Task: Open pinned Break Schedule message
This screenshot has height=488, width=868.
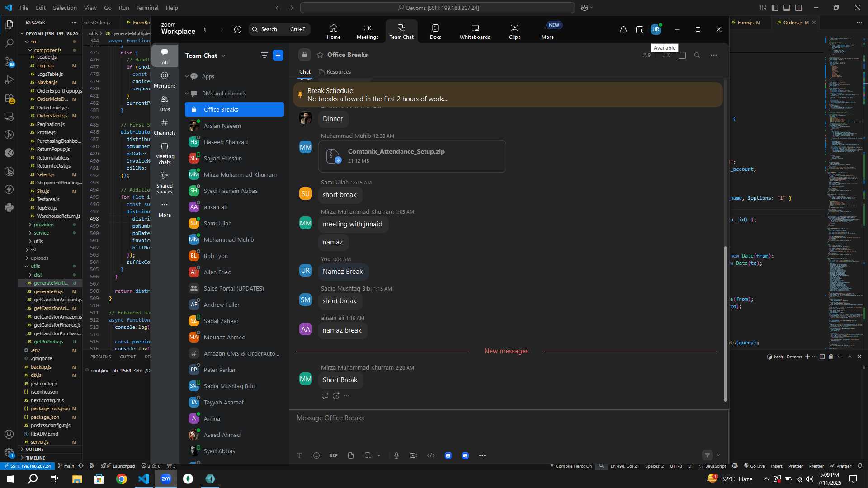Action: point(508,95)
